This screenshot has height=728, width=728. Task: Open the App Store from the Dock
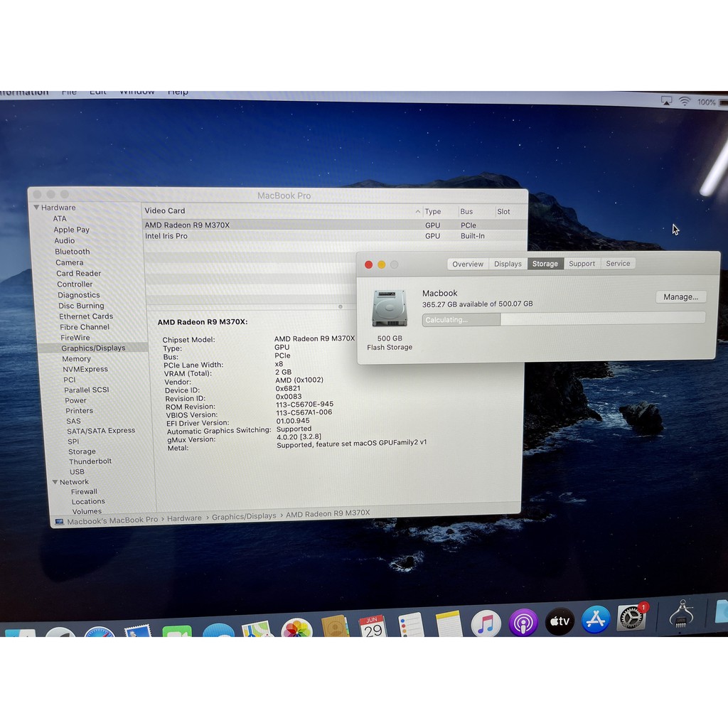[x=596, y=619]
